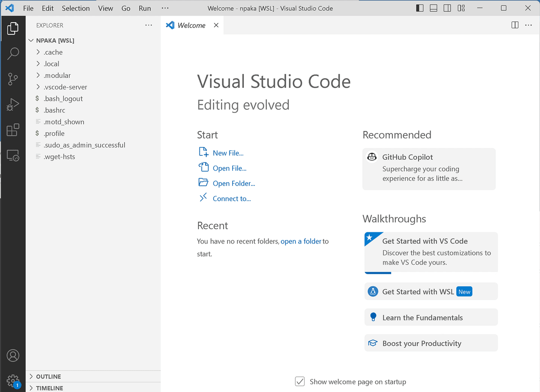Toggle the bottom panel layout icon
Image resolution: width=540 pixels, height=392 pixels.
pyautogui.click(x=433, y=8)
